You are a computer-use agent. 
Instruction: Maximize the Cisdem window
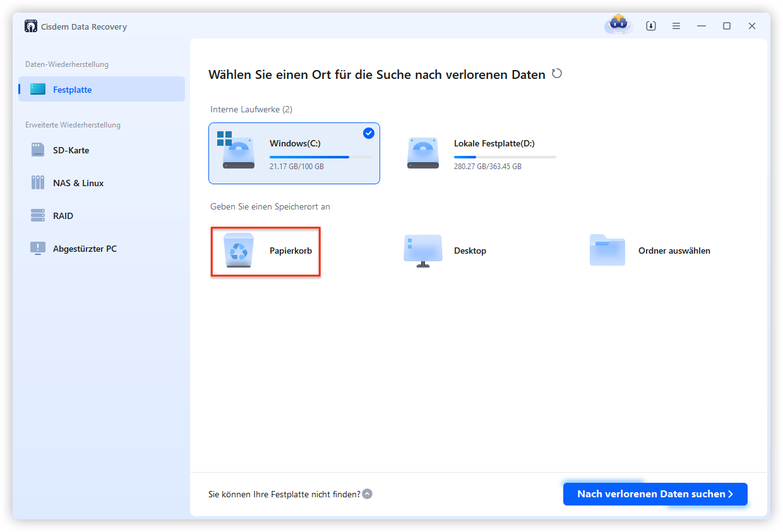pos(727,26)
